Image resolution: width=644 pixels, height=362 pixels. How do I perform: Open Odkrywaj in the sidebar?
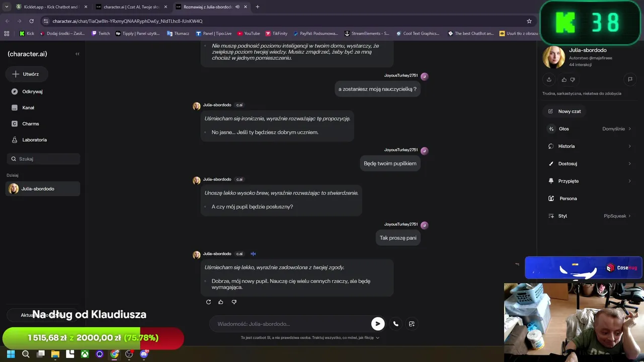click(32, 92)
